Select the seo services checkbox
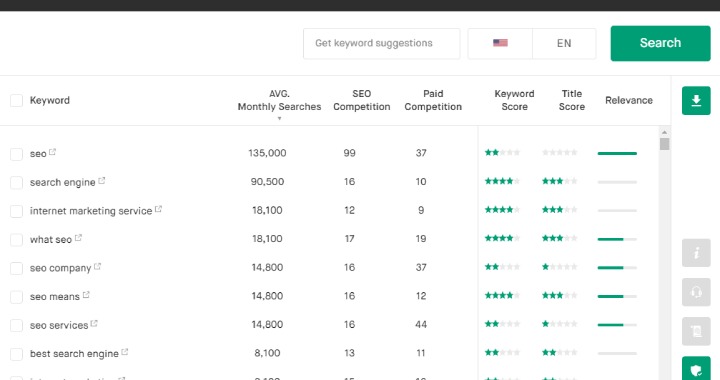720x380 pixels. [x=17, y=325]
